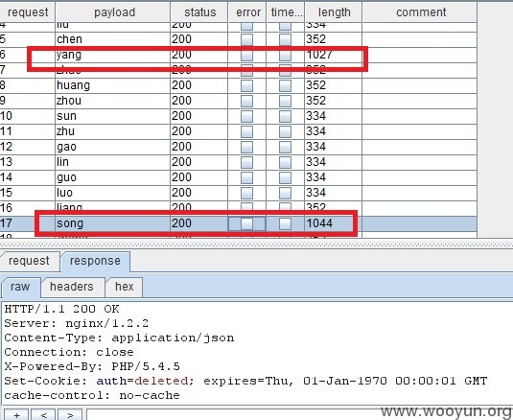Sort results by the timeout column header
The height and width of the screenshot is (420, 513).
pos(286,12)
